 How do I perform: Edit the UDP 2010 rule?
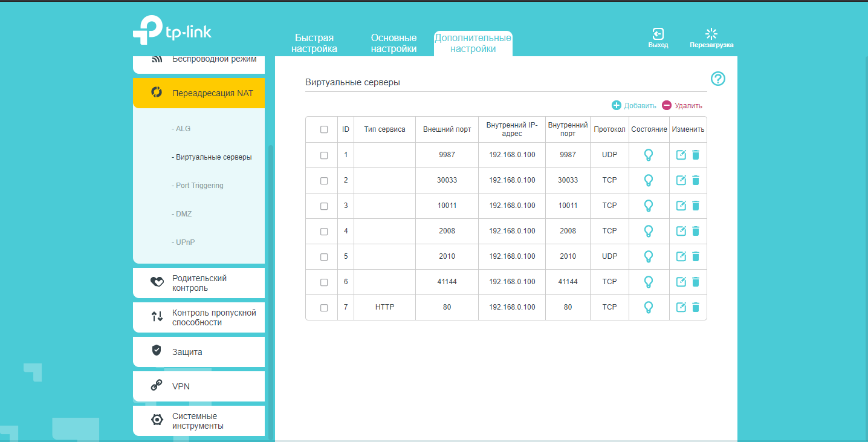[x=681, y=256]
